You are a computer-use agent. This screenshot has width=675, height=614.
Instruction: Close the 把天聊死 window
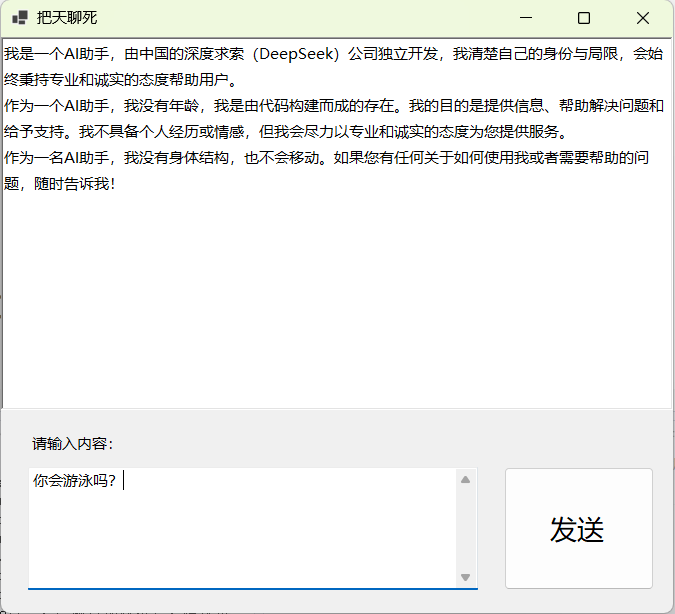coord(643,18)
